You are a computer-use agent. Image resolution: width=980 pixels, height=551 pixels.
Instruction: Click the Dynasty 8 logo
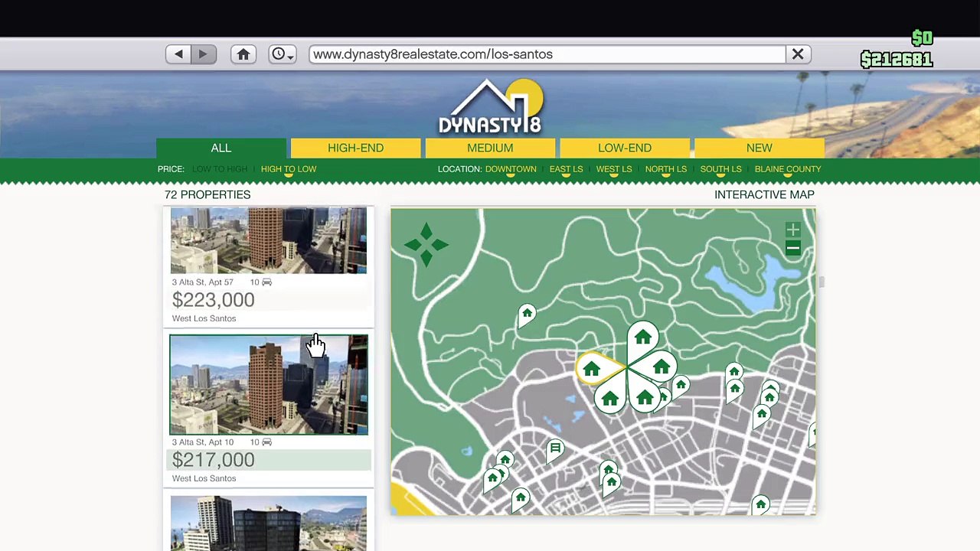click(490, 106)
